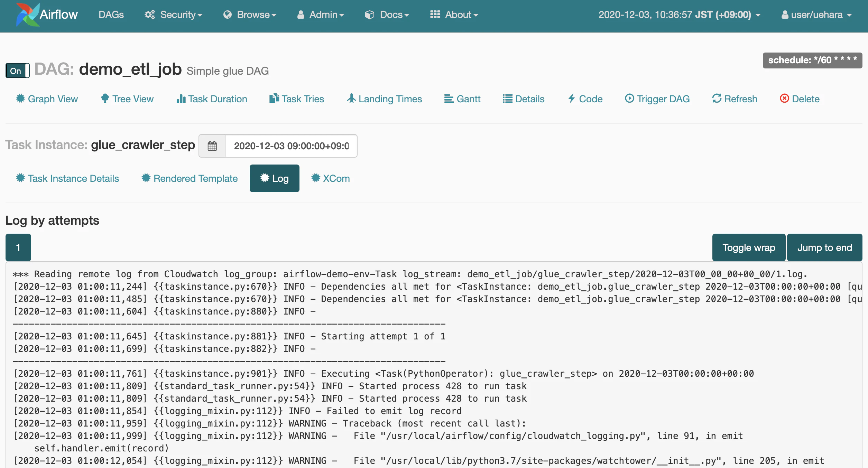
Task: Expand the Docs menu
Action: [x=387, y=15]
